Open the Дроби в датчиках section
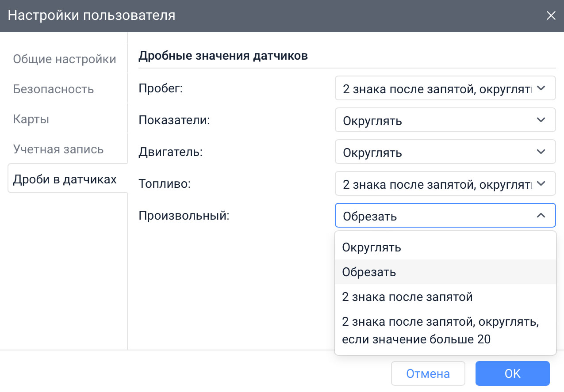 tap(64, 179)
